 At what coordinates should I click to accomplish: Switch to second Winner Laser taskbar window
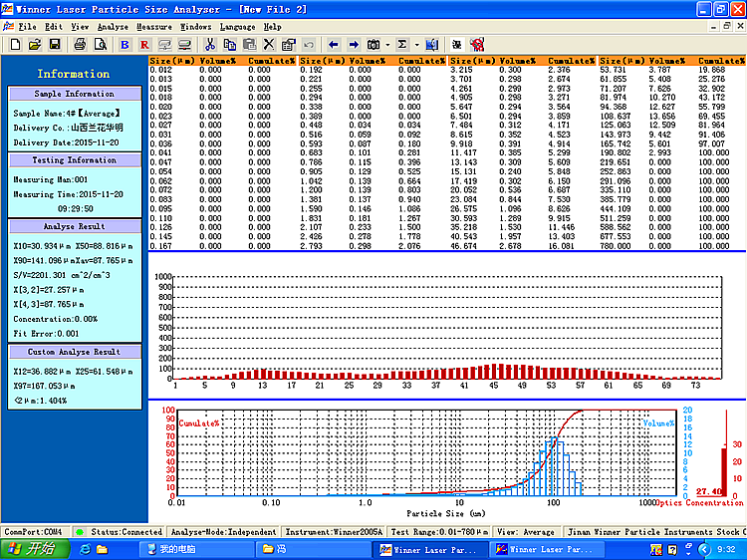(x=546, y=549)
